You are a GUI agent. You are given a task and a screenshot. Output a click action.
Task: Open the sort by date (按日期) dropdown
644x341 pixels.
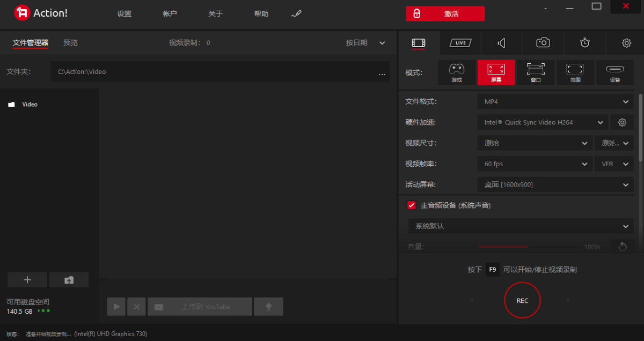(365, 43)
